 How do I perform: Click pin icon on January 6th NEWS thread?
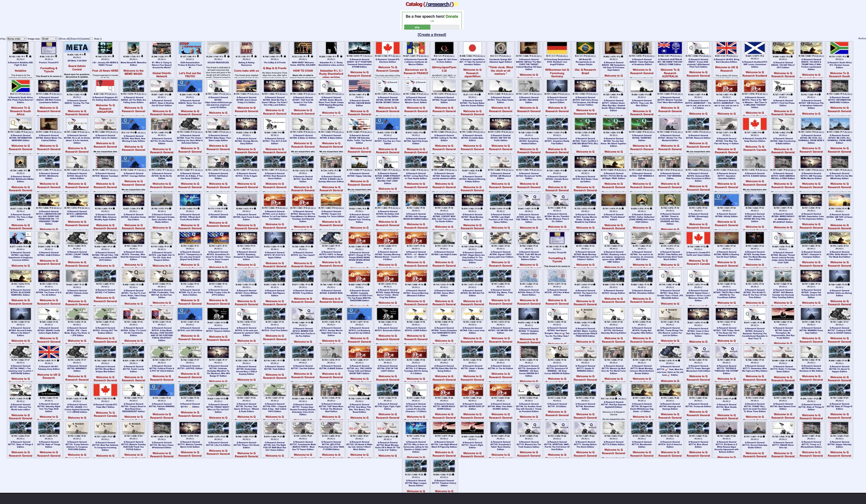(x=113, y=56)
